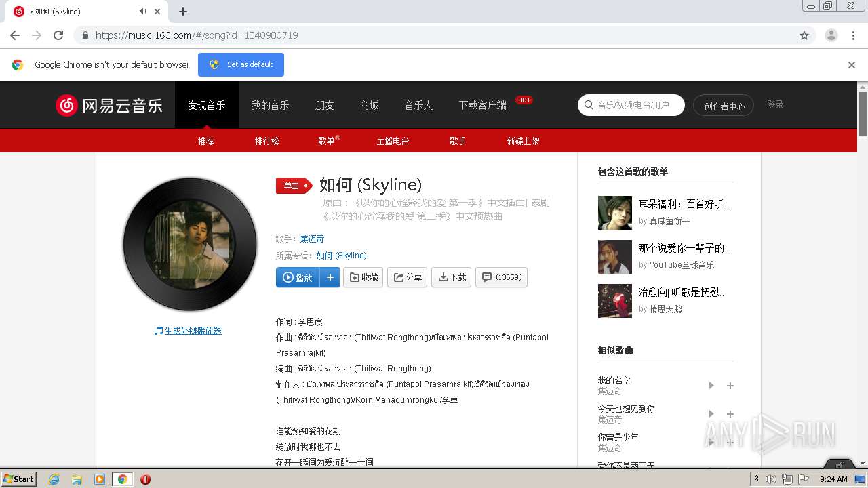Open playlist thumbnail for 那个说爱你一辈子的
The width and height of the screenshot is (868, 488).
[615, 257]
